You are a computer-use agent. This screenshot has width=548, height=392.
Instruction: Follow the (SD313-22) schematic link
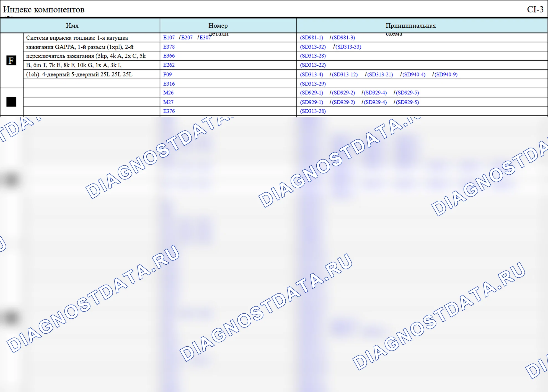pyautogui.click(x=313, y=65)
